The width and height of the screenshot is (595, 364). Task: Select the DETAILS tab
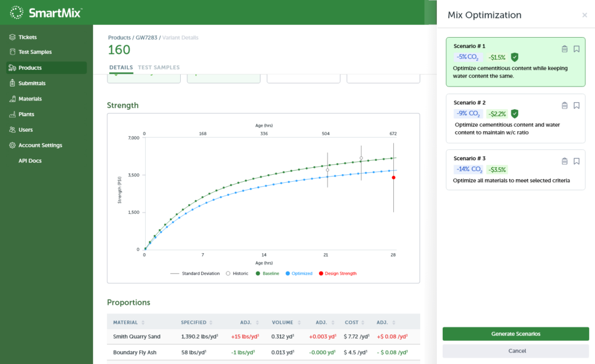point(121,67)
